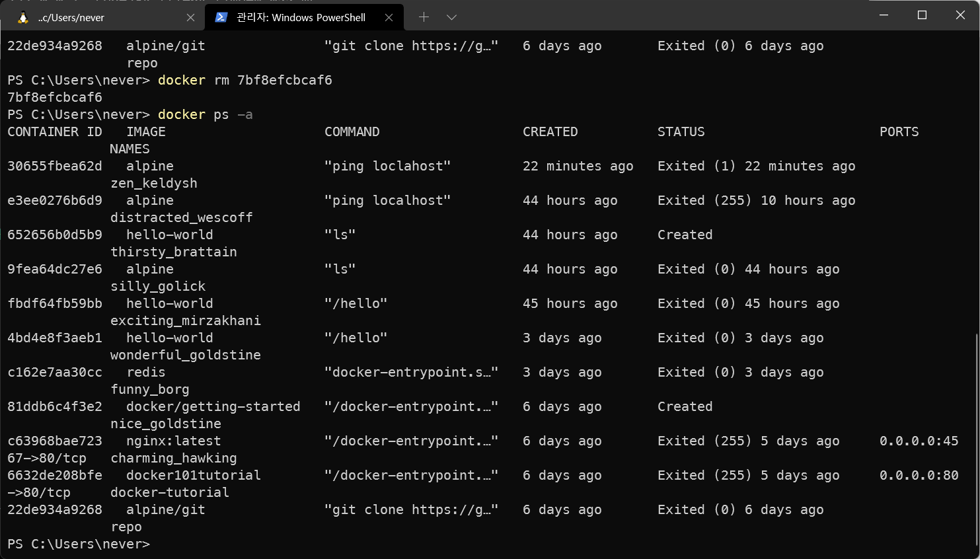Expand the new tab profile dropdown
Image resolution: width=980 pixels, height=559 pixels.
click(x=451, y=17)
